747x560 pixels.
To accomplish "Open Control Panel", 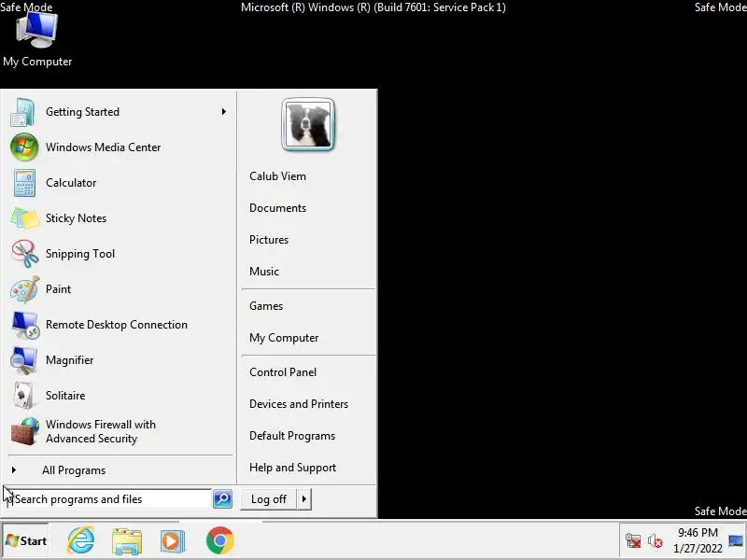I will pos(283,372).
